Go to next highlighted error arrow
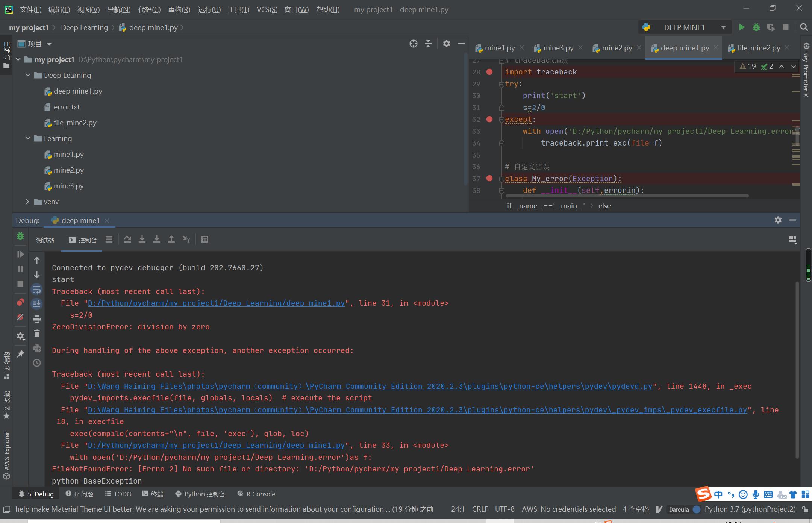812x523 pixels. coord(794,67)
